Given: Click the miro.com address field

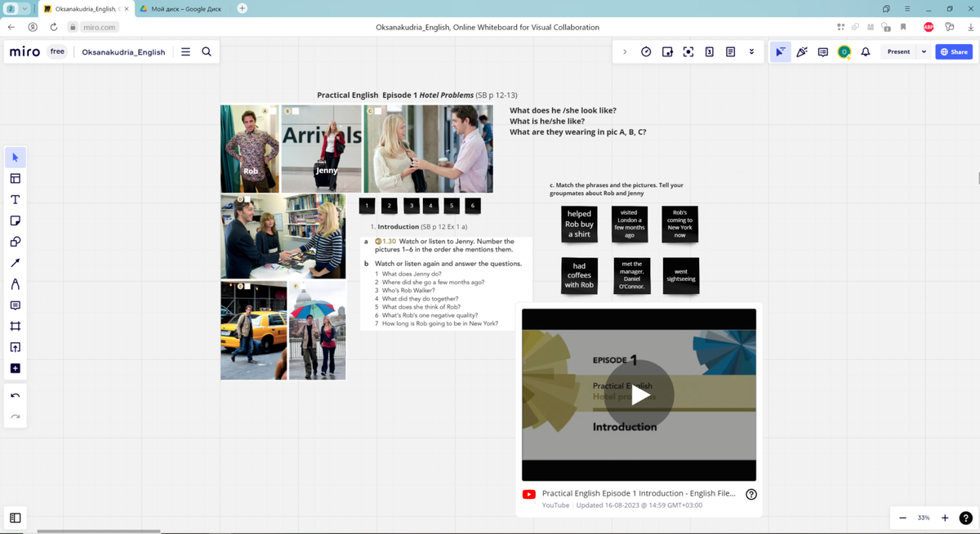Looking at the screenshot, I should 99,27.
